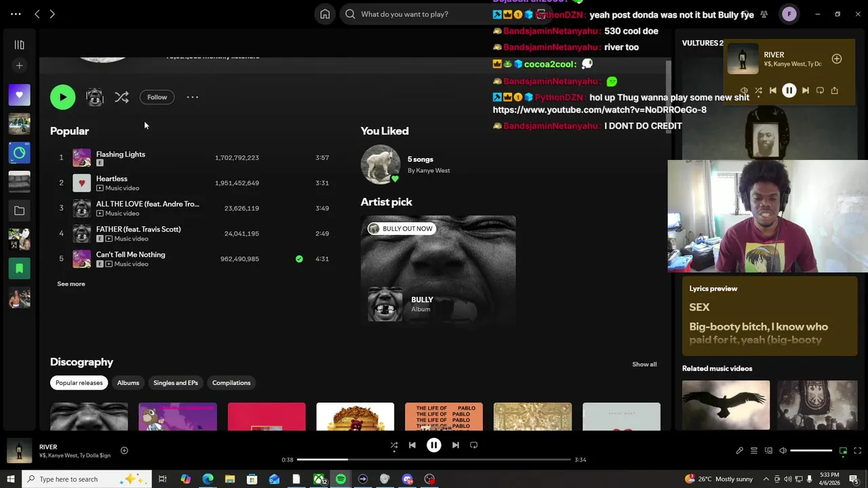Click See more under Popular
Viewport: 868px width, 488px height.
71,284
